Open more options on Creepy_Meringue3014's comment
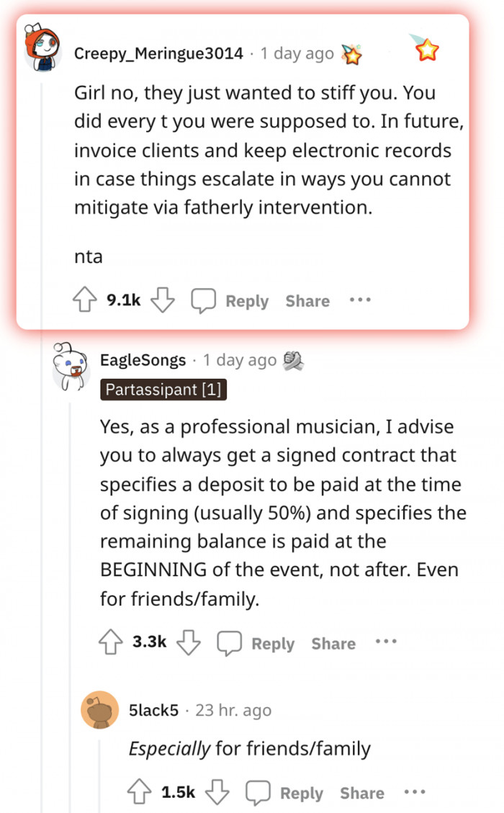The height and width of the screenshot is (813, 504). (x=360, y=300)
